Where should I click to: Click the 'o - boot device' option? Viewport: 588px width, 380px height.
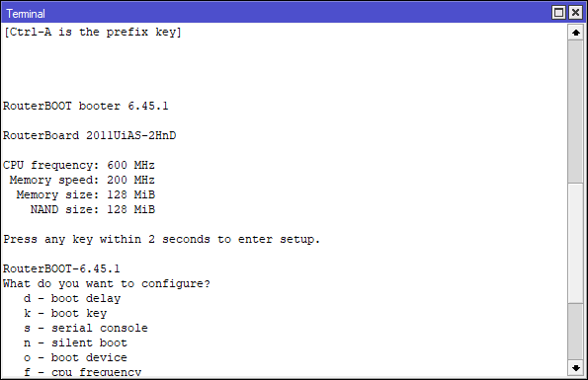tap(75, 357)
